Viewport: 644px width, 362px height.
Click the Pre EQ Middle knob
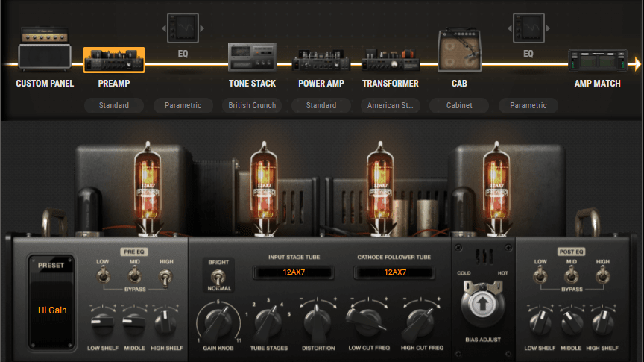pyautogui.click(x=134, y=324)
